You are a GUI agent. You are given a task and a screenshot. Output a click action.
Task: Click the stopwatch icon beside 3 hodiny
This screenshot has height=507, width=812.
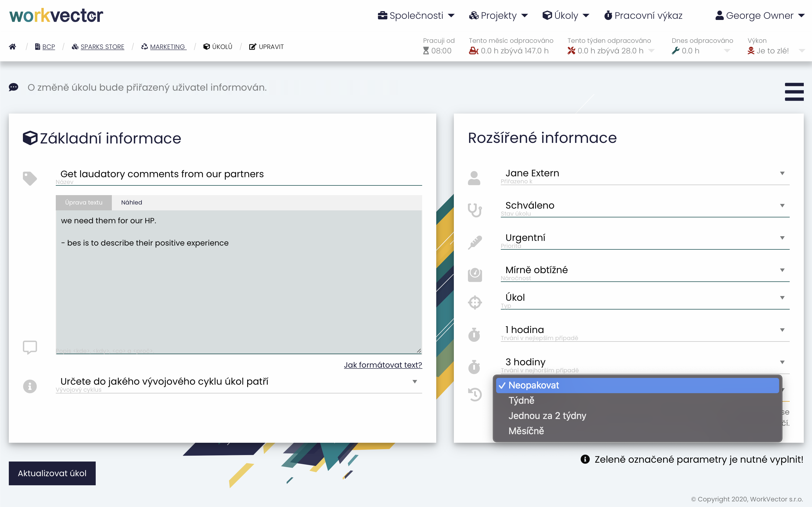coord(474,366)
